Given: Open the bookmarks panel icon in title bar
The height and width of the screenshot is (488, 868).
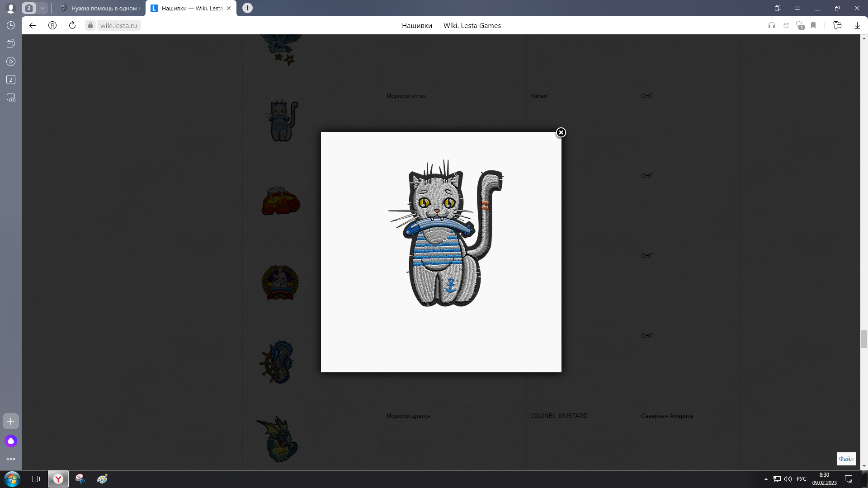Looking at the screenshot, I should [x=778, y=8].
